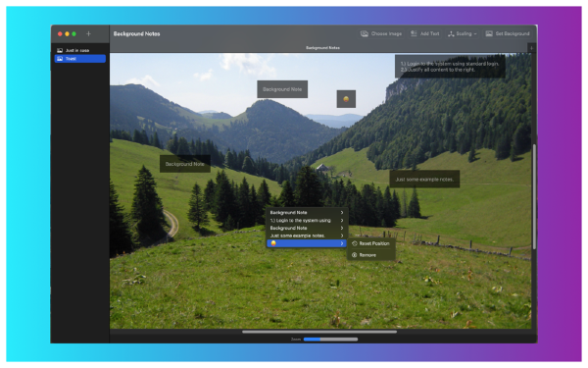Expand 'Just some example notes.' menu chevron
The height and width of the screenshot is (368, 588).
342,236
